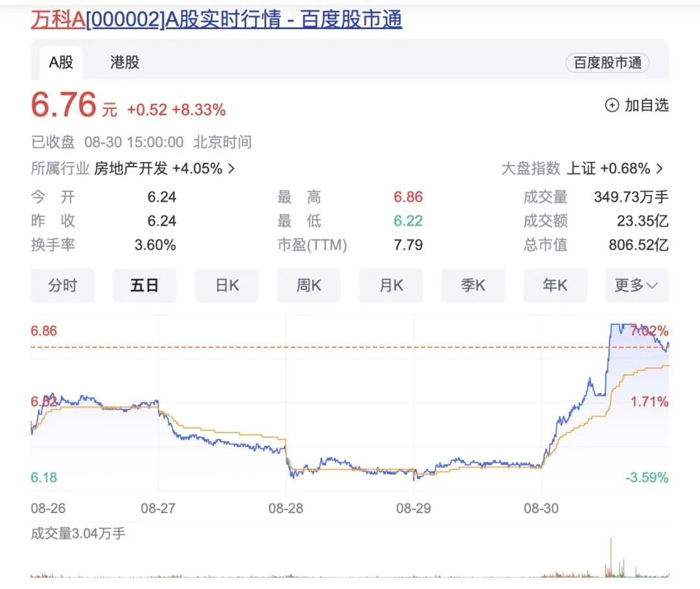This screenshot has height=589, width=700.
Task: Click the 7.02% high marker on chart
Action: [x=650, y=331]
